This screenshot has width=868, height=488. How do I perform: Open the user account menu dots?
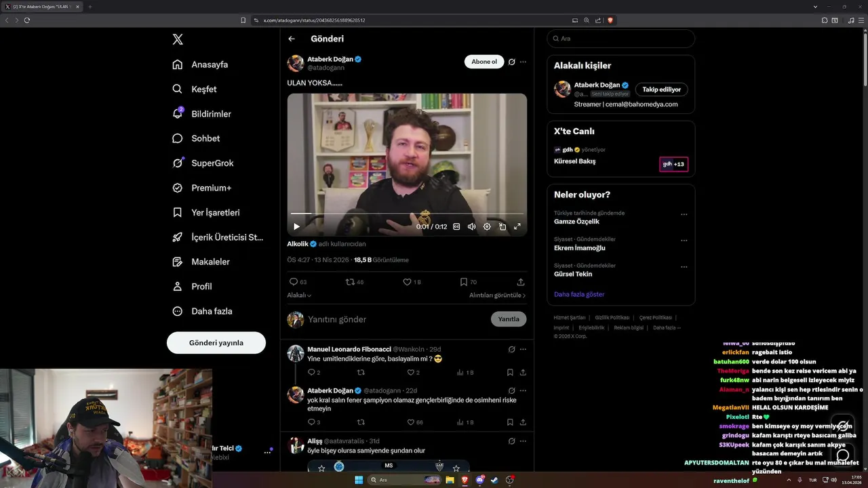(267, 452)
